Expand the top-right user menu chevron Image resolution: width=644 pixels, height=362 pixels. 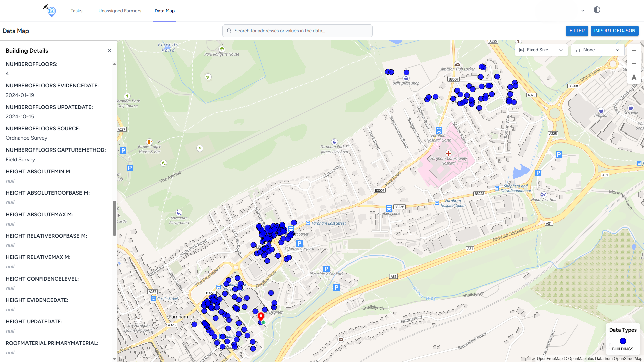coord(583,11)
